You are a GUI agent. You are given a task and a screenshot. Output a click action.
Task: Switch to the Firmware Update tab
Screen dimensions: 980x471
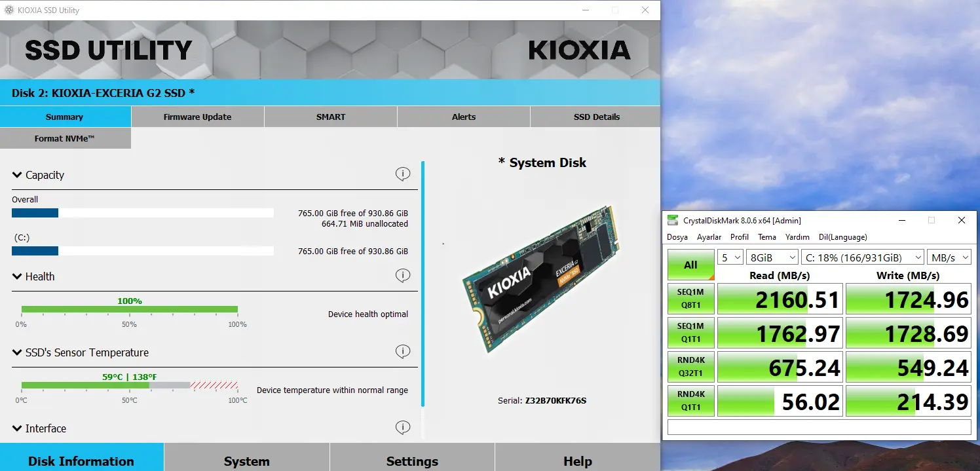coord(198,117)
